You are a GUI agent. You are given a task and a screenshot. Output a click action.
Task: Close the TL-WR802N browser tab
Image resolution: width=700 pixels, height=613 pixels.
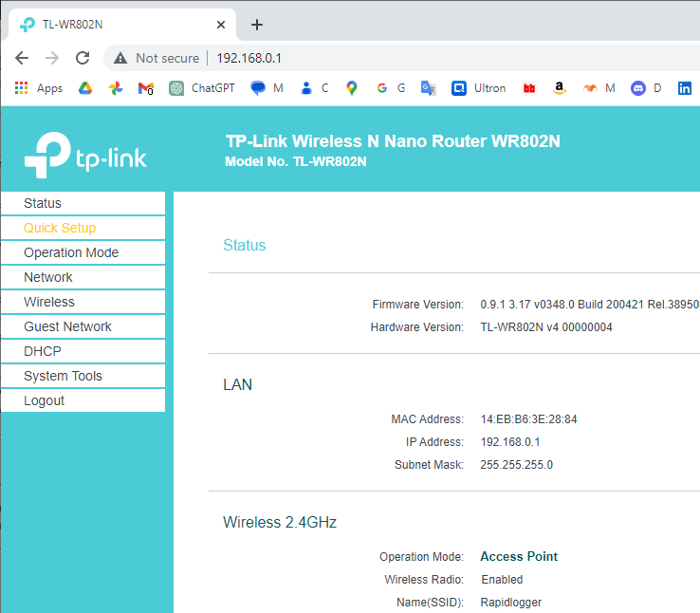tap(221, 25)
